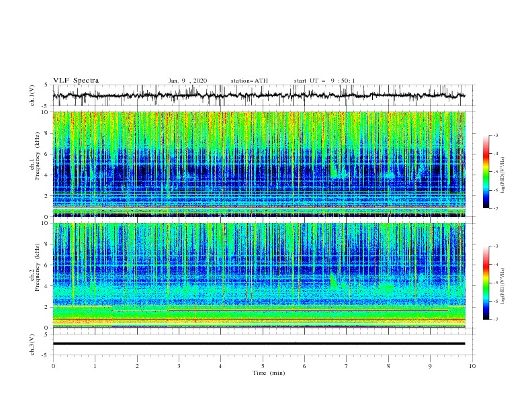This screenshot has height=411, width=532.
Task: Click the "10" tick on the time axis
Action: pos(472,366)
